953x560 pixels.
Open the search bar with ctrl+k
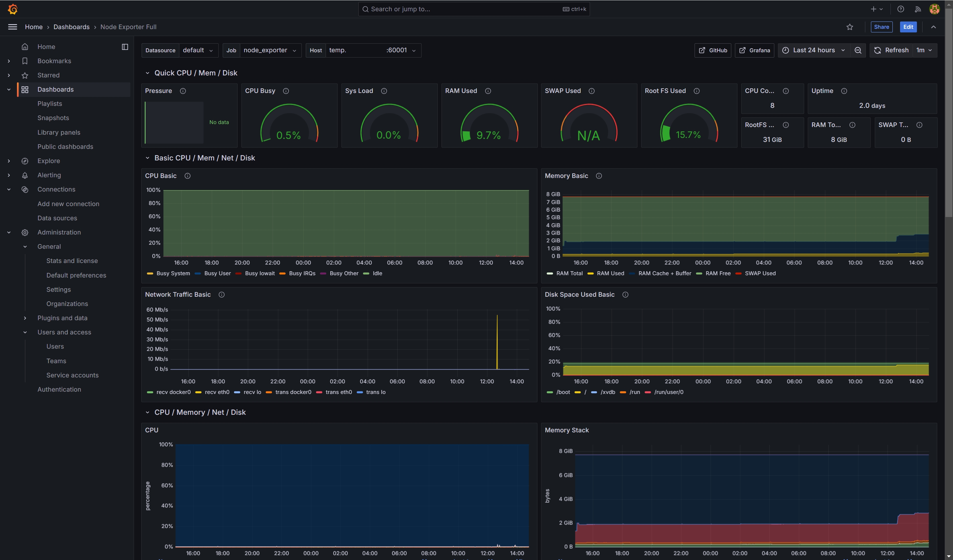click(x=476, y=9)
